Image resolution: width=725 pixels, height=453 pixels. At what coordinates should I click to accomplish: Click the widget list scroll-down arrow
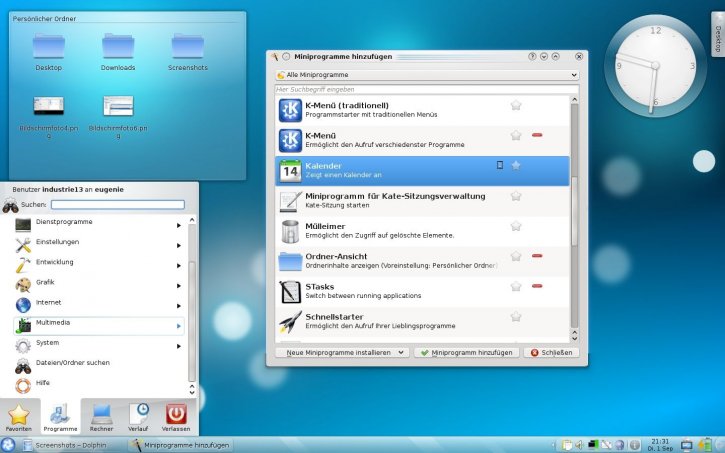coord(575,339)
